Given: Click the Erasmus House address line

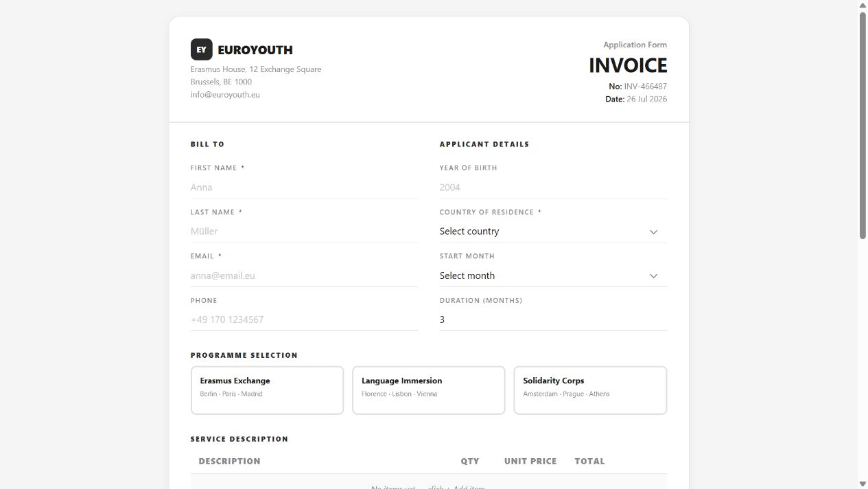Looking at the screenshot, I should pos(256,69).
